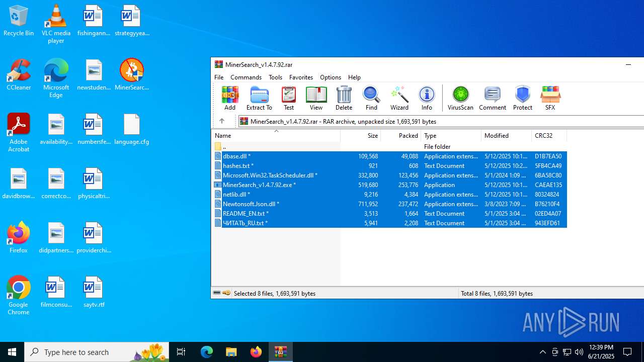The height and width of the screenshot is (362, 644).
Task: Click the Info toolbar icon
Action: pos(427,98)
